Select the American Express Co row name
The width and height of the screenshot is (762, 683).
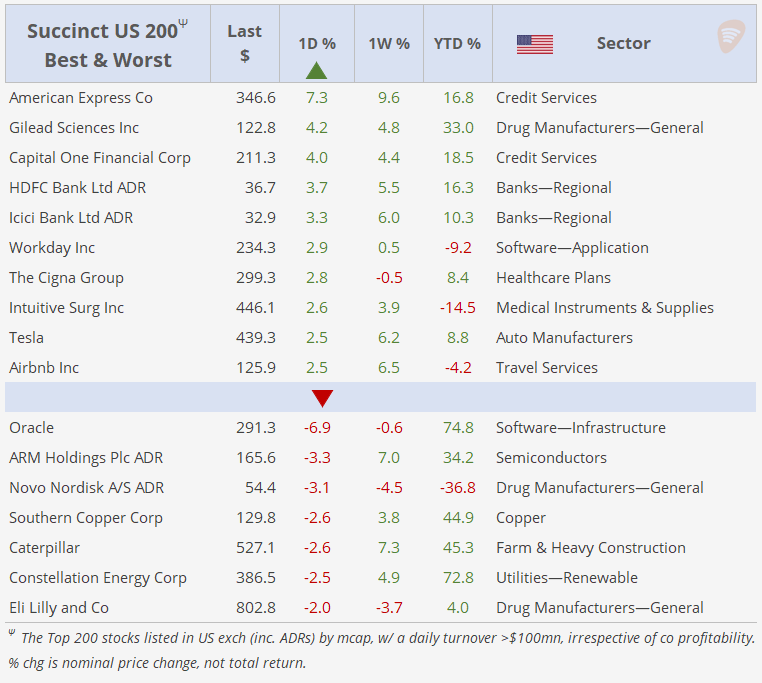(x=81, y=98)
